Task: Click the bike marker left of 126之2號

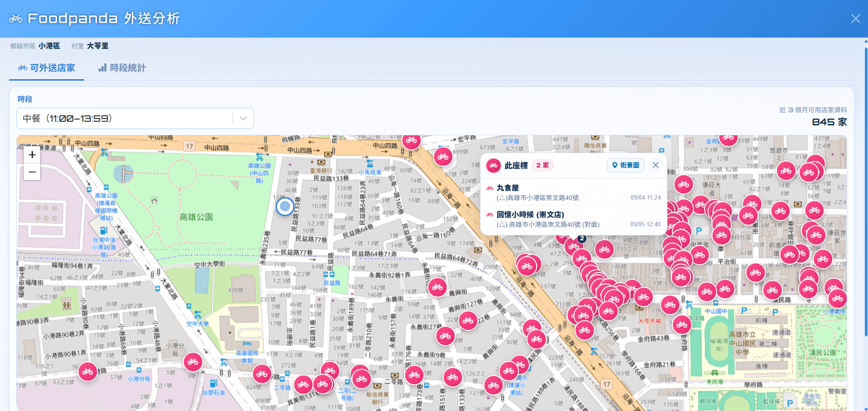Action: pyautogui.click(x=453, y=377)
